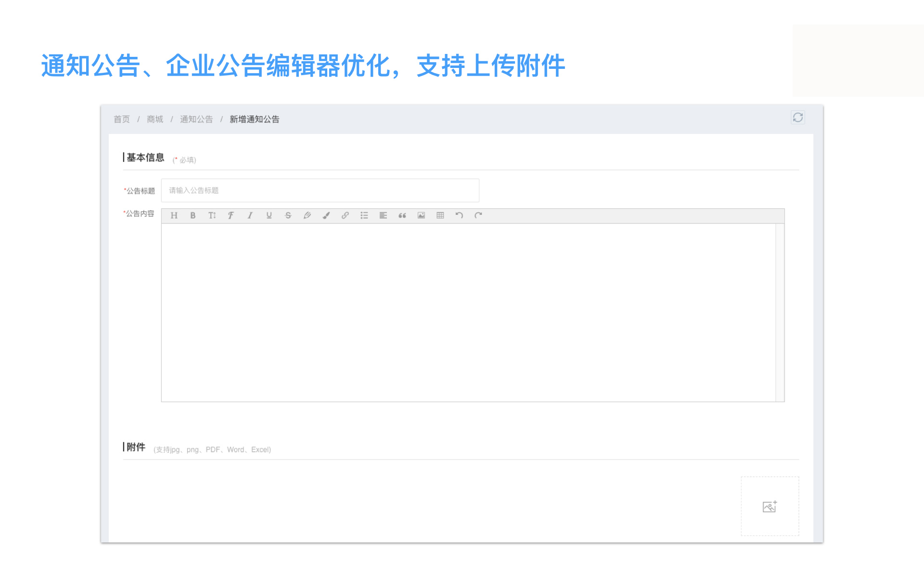Insert a hyperlink via link icon
Image resolution: width=924 pixels, height=578 pixels.
(x=345, y=215)
